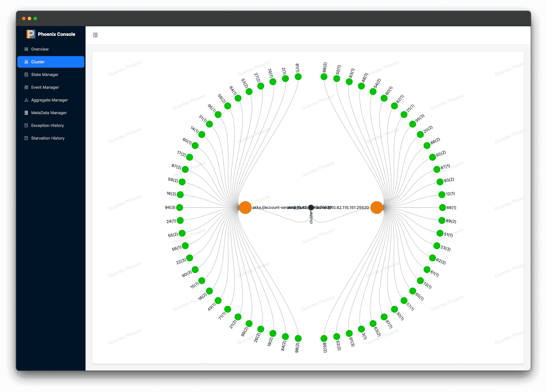Click the green node labeled 22(3)
Viewport: 547px width, 392px height.
pos(190,258)
